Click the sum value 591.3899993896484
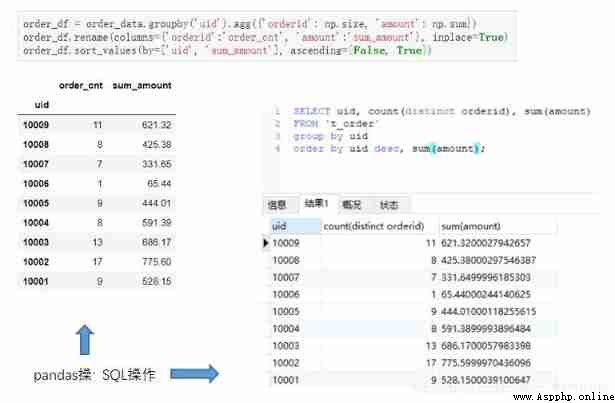615x403 pixels. coord(486,328)
